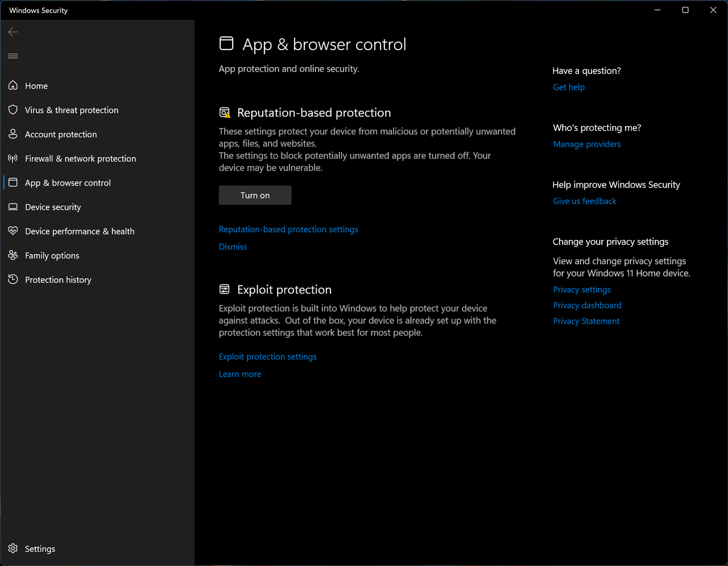Screen dimensions: 728x566
Task: Click 'Change your privacy settings' heading
Action: [x=610, y=242]
